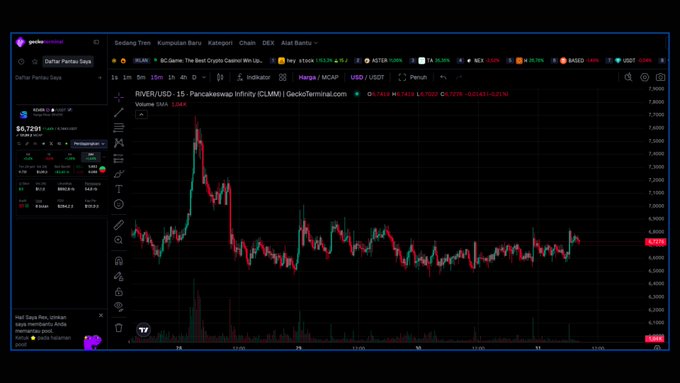Open the Fibonacci retracement tool
This screenshot has height=383, width=680.
(118, 128)
